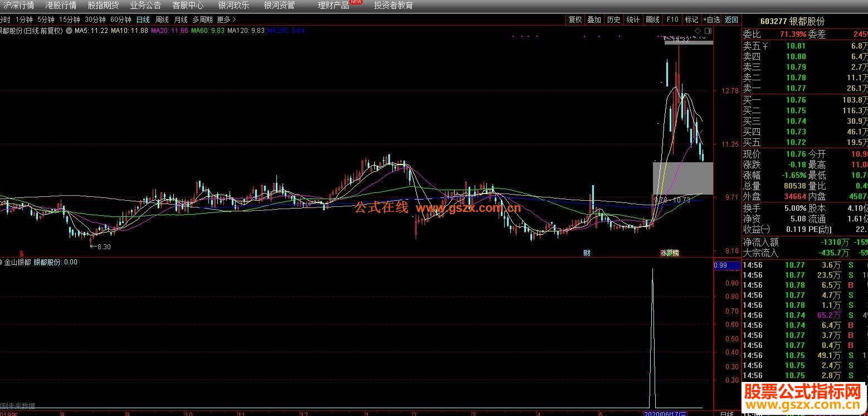Open 沪深行情 menu
This screenshot has width=868, height=416.
pos(19,6)
